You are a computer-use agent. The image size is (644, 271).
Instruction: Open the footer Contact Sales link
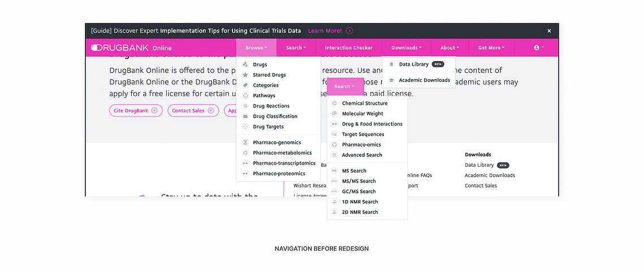(481, 186)
